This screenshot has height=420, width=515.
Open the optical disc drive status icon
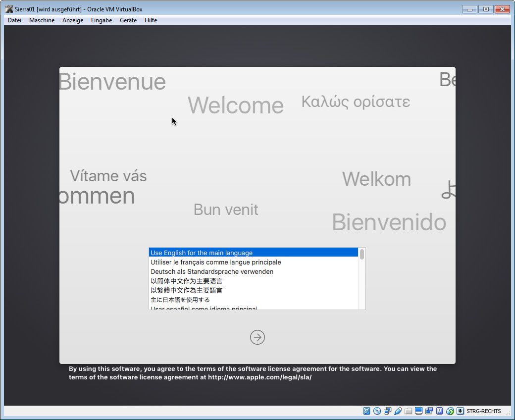tap(377, 411)
